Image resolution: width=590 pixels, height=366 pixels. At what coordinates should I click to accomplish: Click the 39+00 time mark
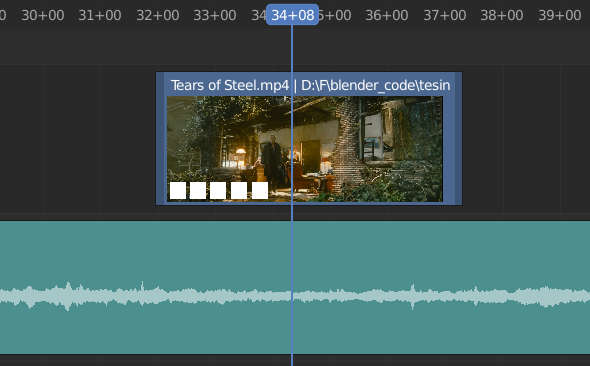(560, 15)
